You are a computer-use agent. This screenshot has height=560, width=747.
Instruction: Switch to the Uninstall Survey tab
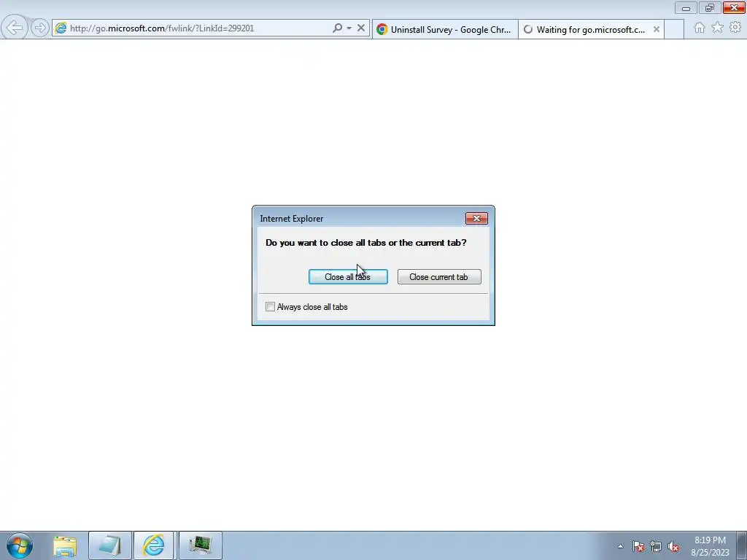[445, 29]
